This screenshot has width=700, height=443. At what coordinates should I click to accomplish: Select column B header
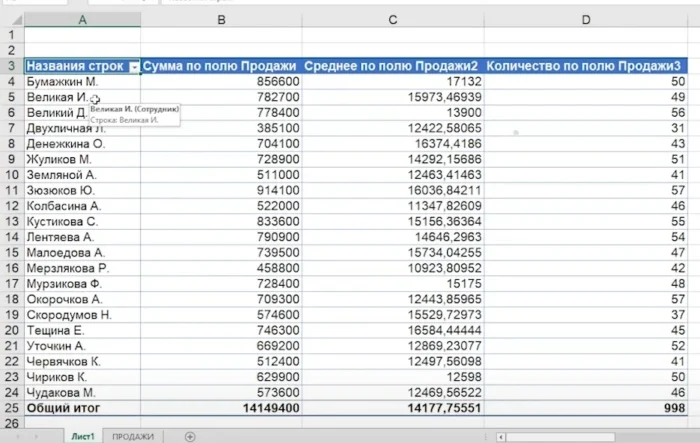point(221,20)
